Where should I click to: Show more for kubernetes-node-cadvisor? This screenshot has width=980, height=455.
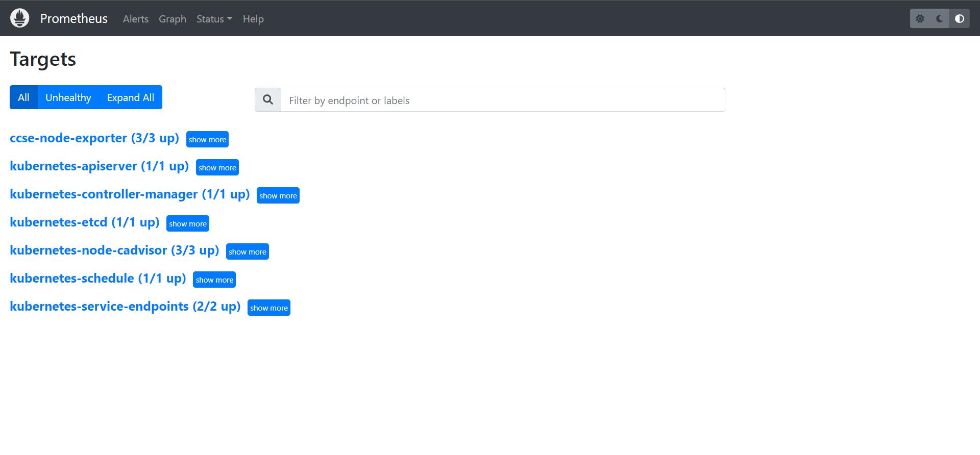click(x=248, y=251)
